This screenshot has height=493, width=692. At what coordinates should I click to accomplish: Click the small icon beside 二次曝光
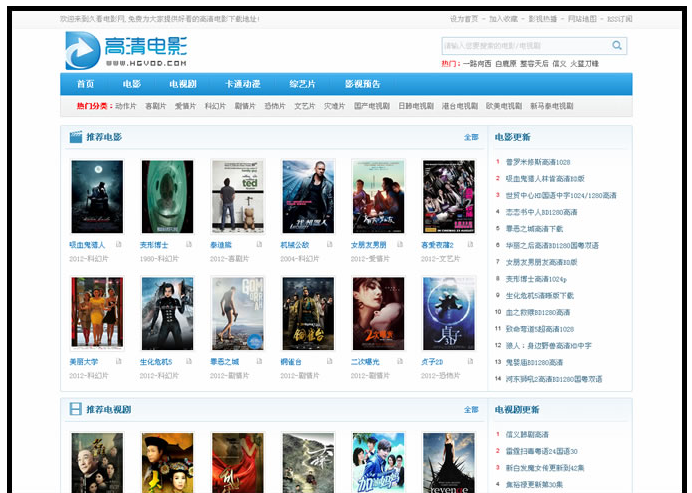pyautogui.click(x=400, y=361)
